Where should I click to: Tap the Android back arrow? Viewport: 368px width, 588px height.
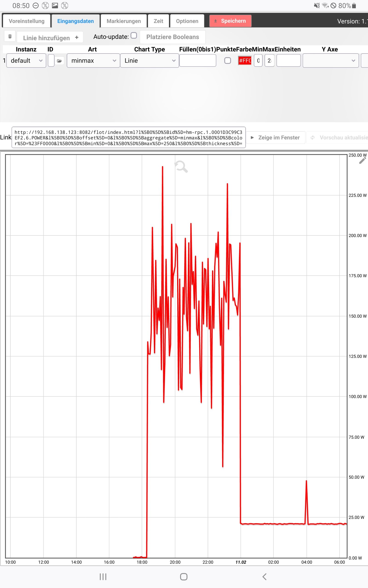[264, 577]
